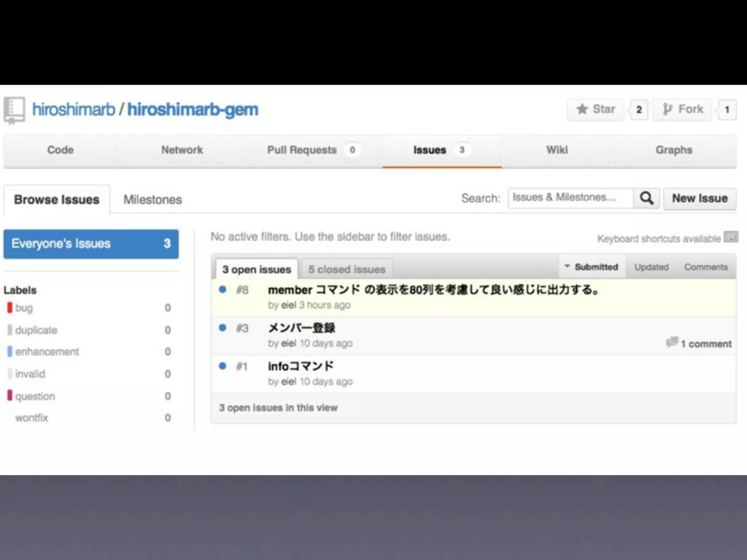Toggle the question label filter
This screenshot has height=560, width=747.
coord(35,396)
